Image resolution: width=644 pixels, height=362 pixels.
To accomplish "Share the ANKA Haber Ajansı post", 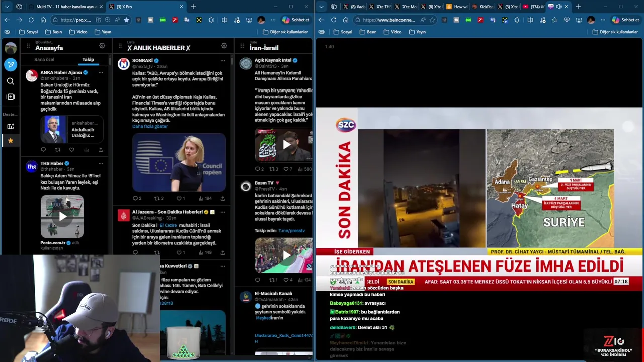I will pyautogui.click(x=101, y=150).
